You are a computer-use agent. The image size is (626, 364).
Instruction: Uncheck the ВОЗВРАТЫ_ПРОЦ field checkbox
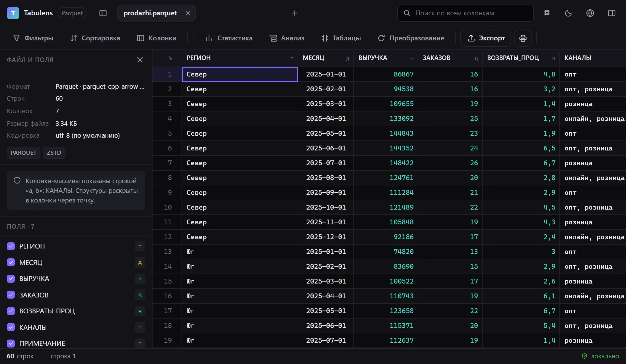point(11,311)
